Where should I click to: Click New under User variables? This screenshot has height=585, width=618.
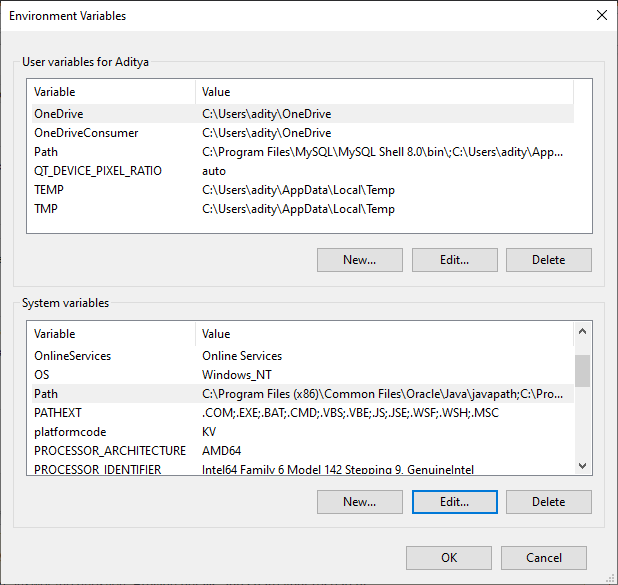tap(359, 260)
